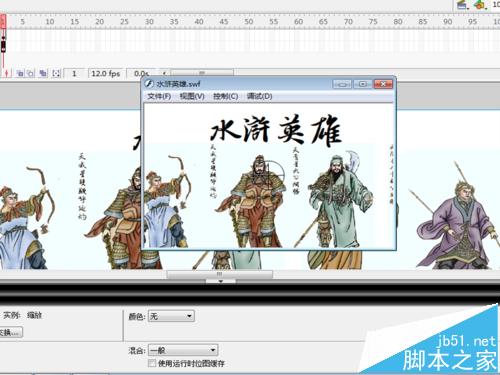The image size is (500, 375).
Task: Click the 交换... swap button
Action: click(x=11, y=332)
